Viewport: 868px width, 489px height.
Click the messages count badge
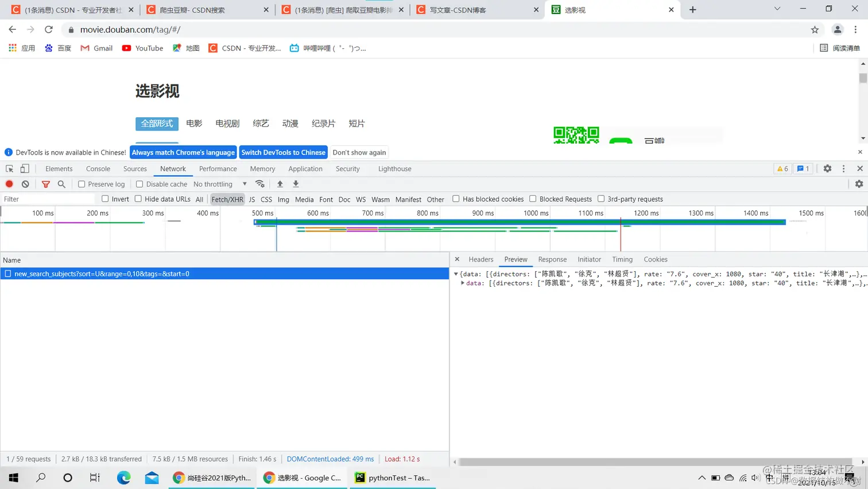(x=803, y=169)
